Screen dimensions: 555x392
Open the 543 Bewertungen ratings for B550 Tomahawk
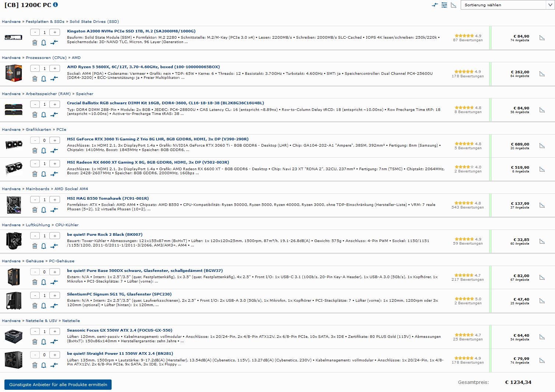pos(468,207)
